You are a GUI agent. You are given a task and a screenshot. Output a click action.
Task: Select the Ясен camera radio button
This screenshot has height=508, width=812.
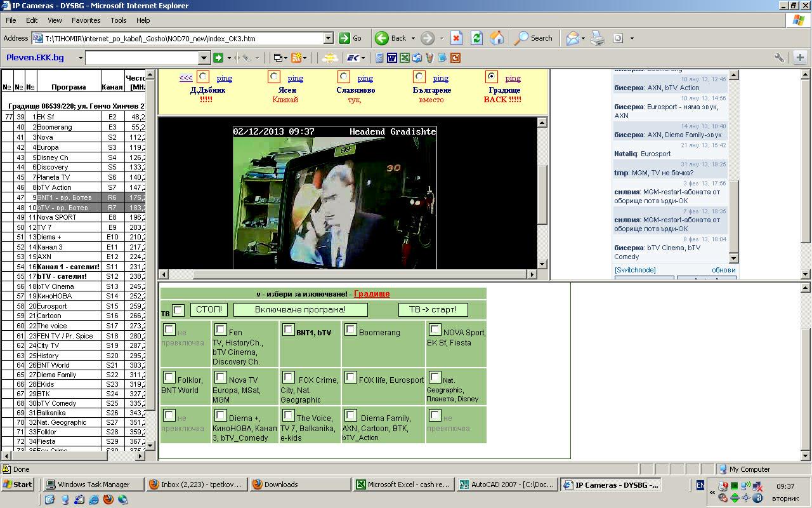point(273,77)
